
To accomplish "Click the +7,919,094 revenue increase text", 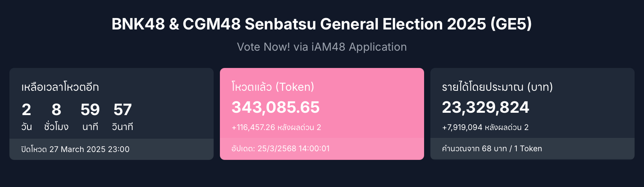I will pos(485,127).
